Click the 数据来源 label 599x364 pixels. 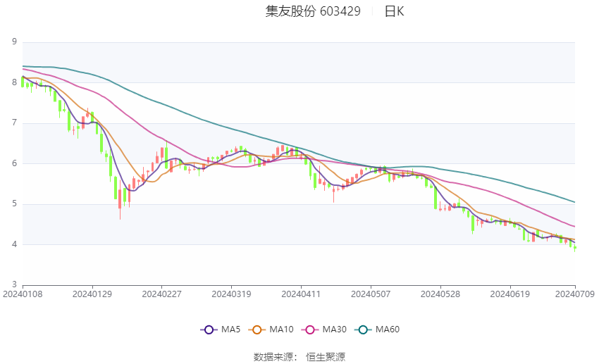coord(273,357)
